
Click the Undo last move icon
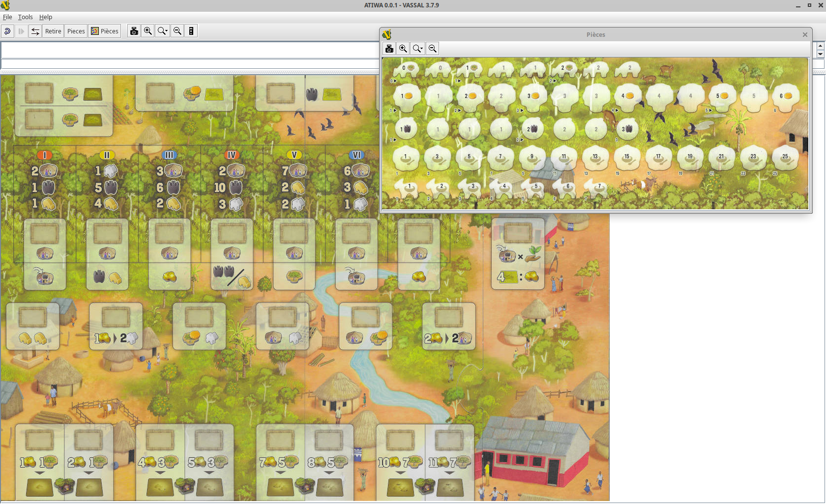click(x=7, y=31)
